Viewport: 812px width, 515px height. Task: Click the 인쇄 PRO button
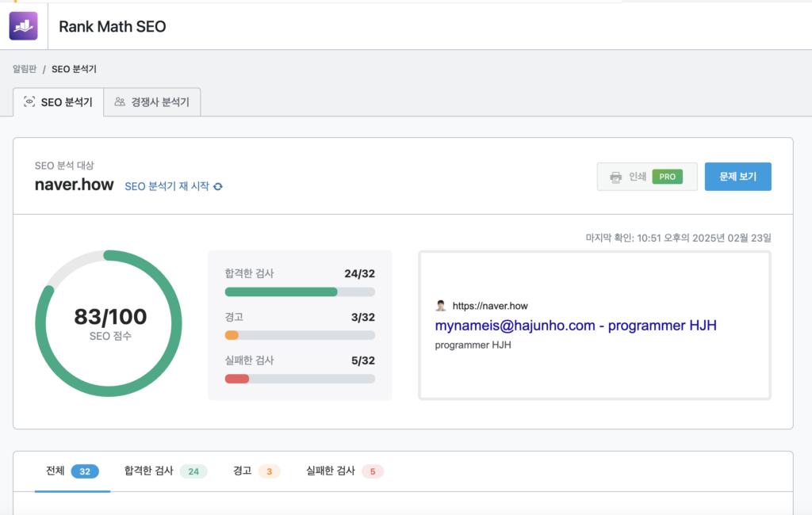coord(647,177)
